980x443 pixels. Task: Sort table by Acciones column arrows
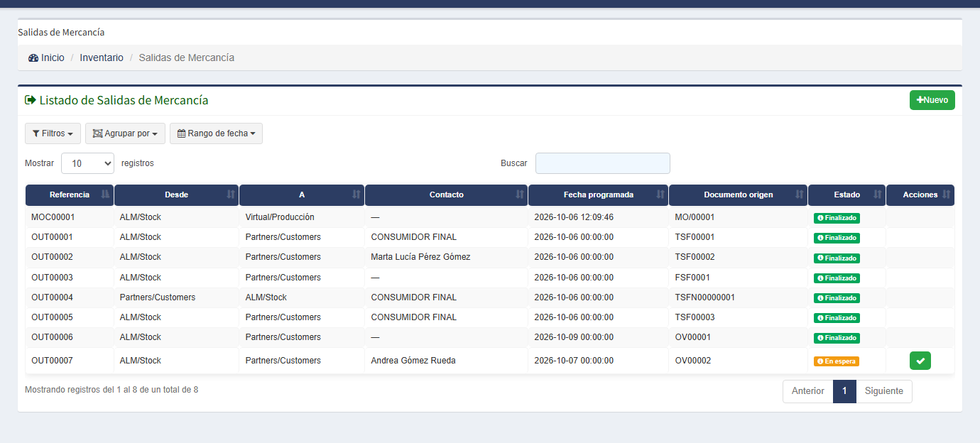point(946,195)
